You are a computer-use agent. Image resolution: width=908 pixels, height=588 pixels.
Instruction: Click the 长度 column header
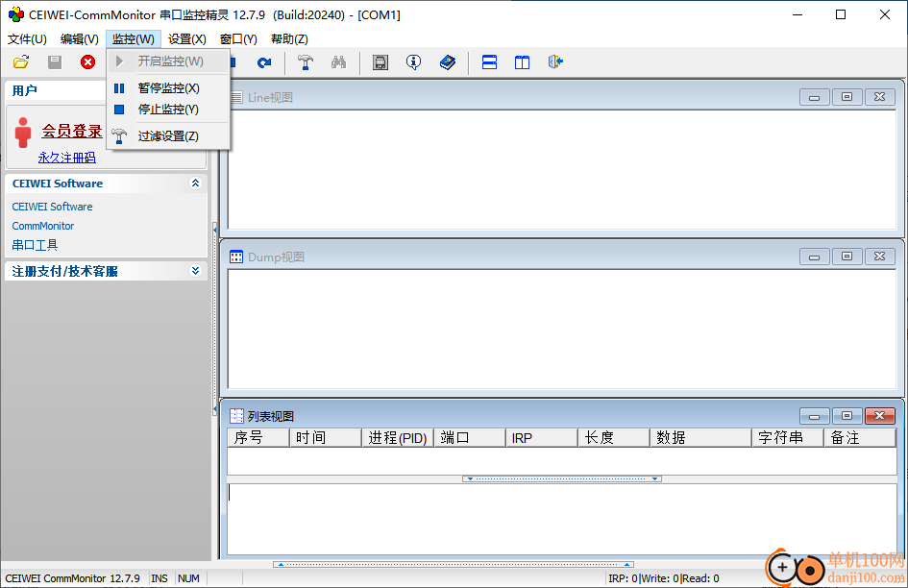[x=614, y=437]
